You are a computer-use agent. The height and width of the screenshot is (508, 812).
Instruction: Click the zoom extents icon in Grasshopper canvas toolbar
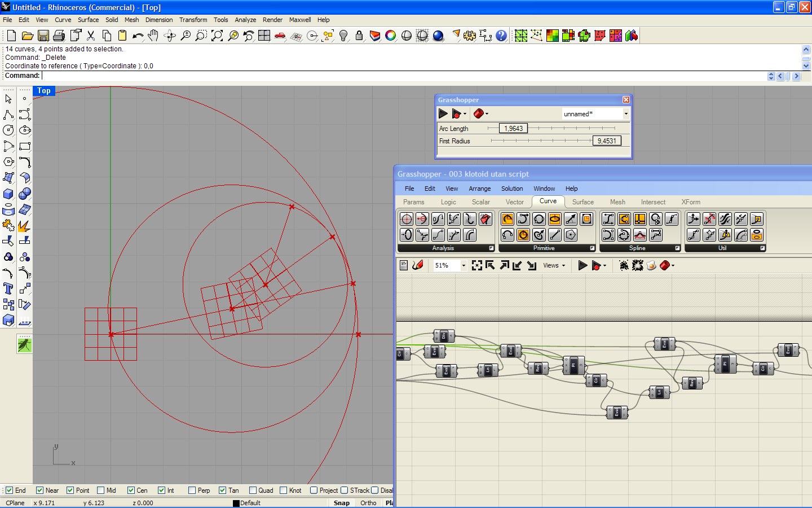pos(478,265)
